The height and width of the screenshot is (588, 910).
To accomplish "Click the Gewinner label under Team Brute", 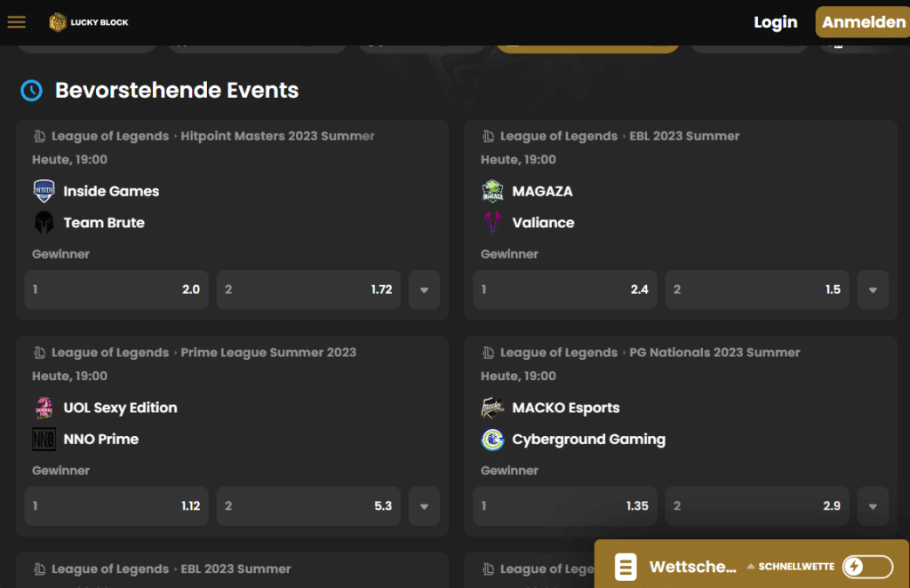I will tap(61, 254).
